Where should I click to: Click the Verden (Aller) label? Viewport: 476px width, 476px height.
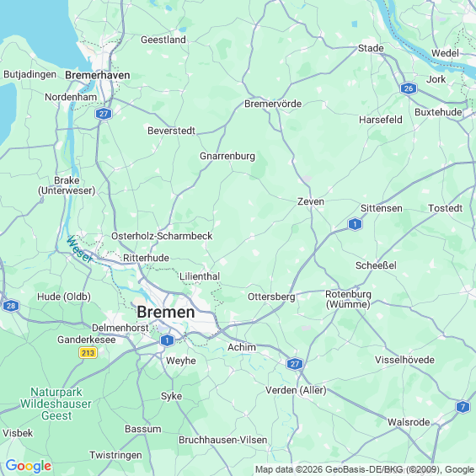pos(296,390)
